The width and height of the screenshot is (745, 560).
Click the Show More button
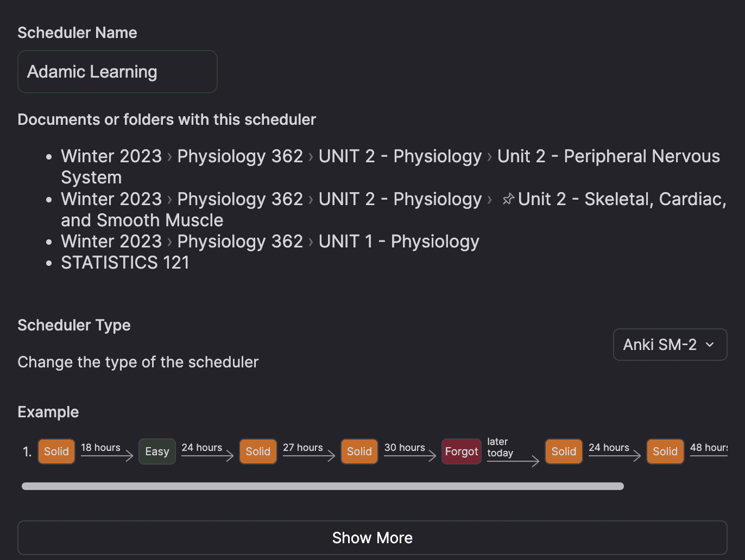[372, 538]
